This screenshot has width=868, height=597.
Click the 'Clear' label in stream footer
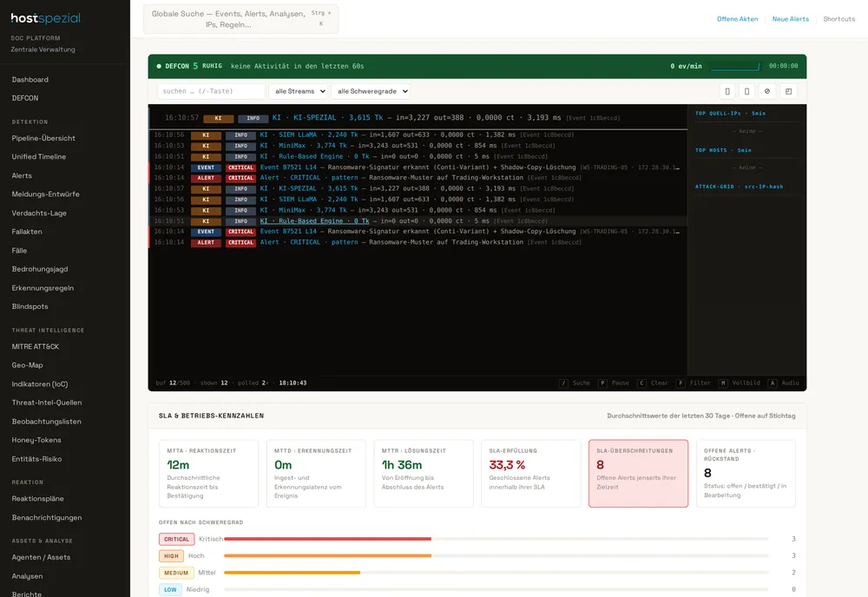click(660, 383)
